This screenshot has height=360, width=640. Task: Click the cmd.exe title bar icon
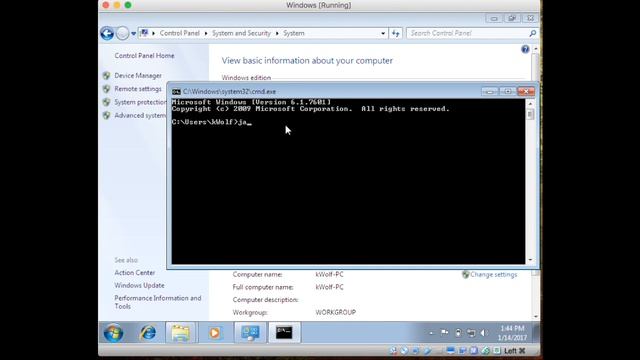[x=176, y=92]
